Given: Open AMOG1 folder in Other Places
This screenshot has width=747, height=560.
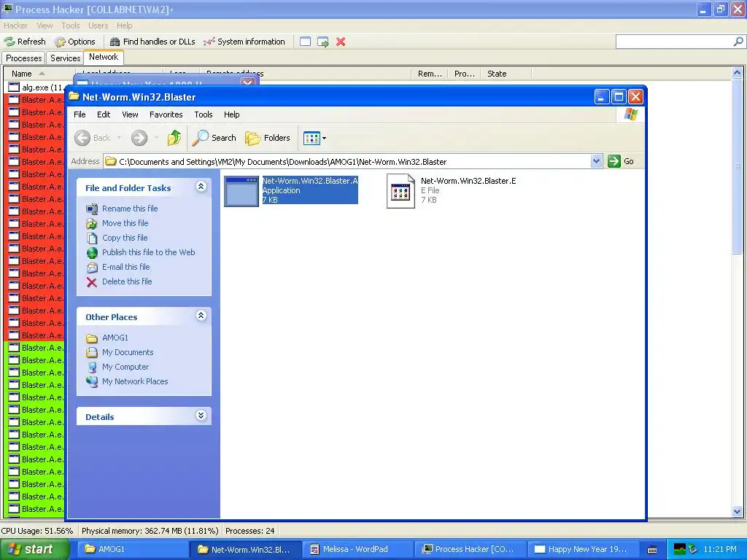Looking at the screenshot, I should coord(115,338).
